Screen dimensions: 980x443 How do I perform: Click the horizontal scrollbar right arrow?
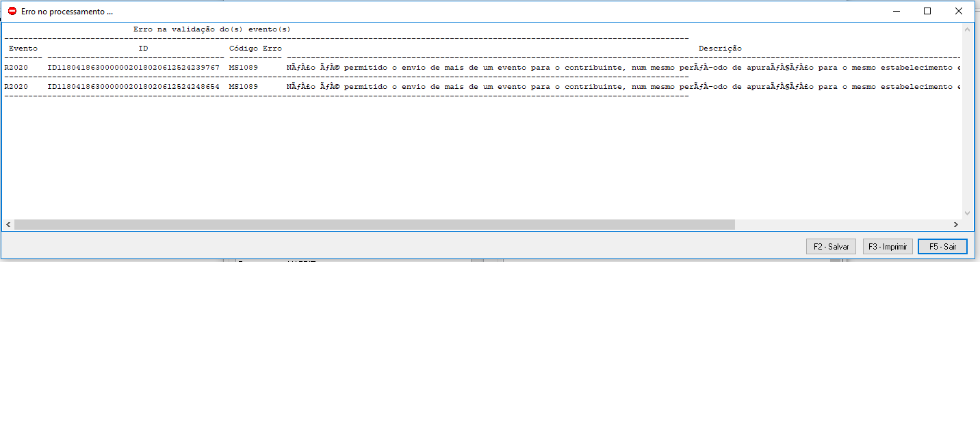(x=955, y=224)
